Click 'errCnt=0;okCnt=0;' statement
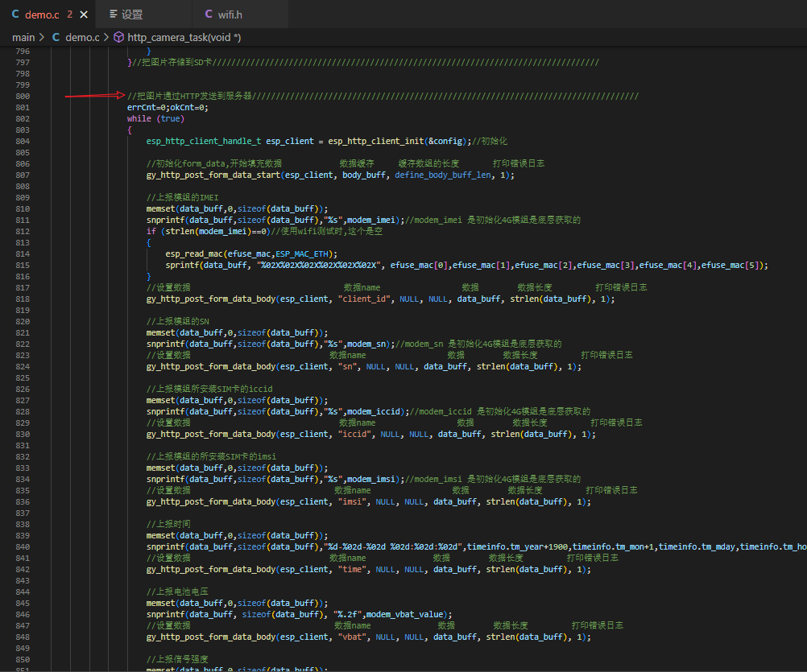Screen dimensions: 807x672 [x=168, y=108]
